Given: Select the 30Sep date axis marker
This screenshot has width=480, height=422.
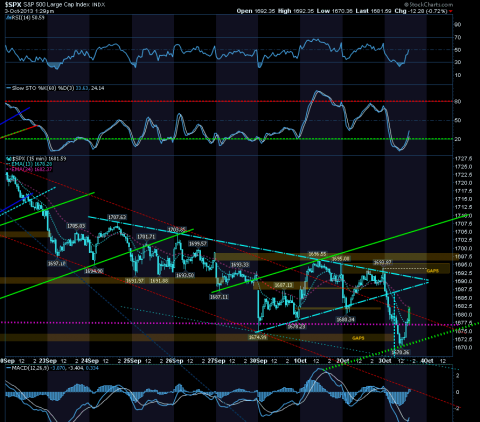Looking at the screenshot, I should click(258, 361).
